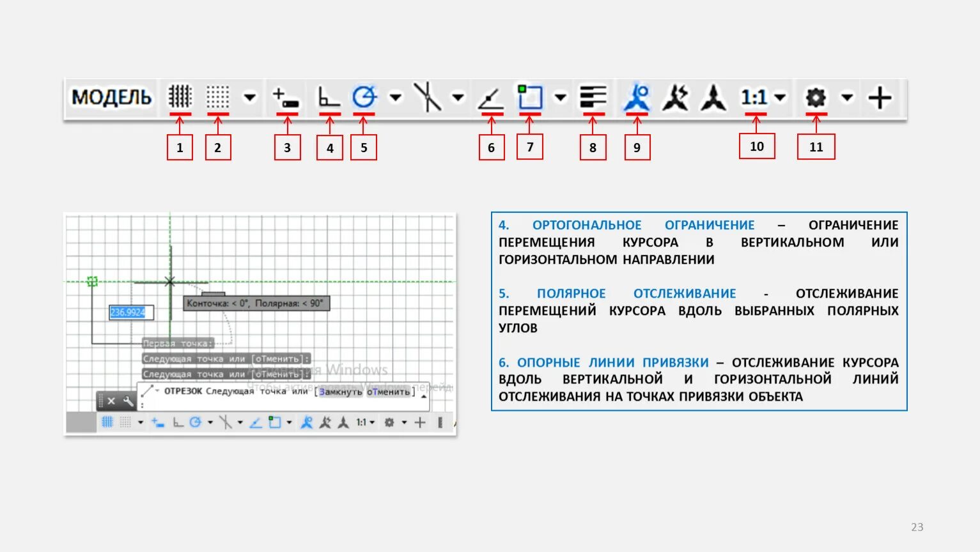Toggle dynamic input icon in large status bar
The width and height of the screenshot is (980, 552).
tap(286, 98)
